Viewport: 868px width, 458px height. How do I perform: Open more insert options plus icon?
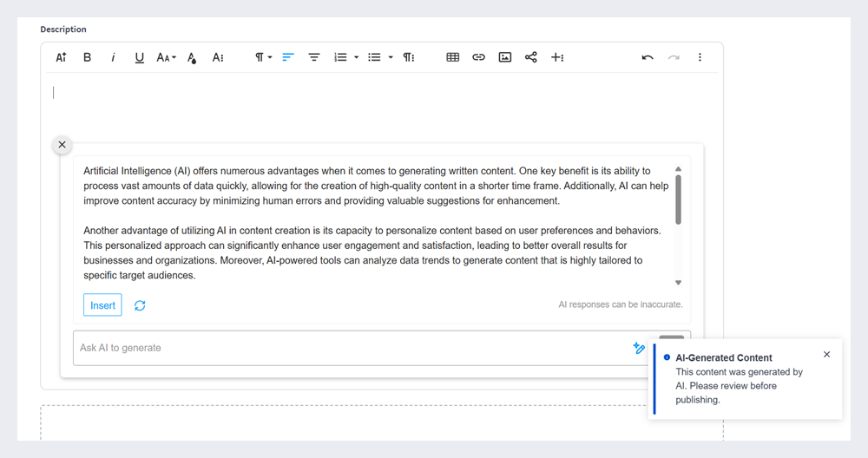click(x=557, y=57)
